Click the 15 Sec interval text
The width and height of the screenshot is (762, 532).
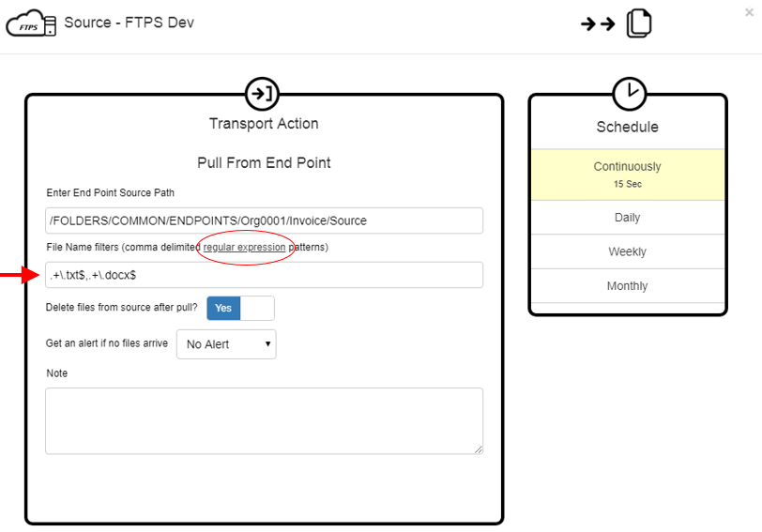click(627, 185)
